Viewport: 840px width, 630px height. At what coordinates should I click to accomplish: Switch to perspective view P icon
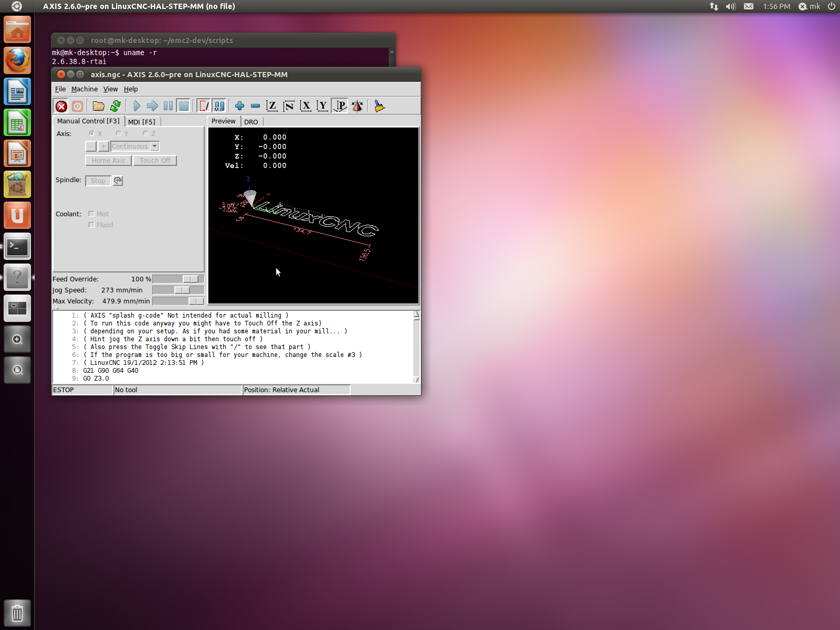point(340,107)
